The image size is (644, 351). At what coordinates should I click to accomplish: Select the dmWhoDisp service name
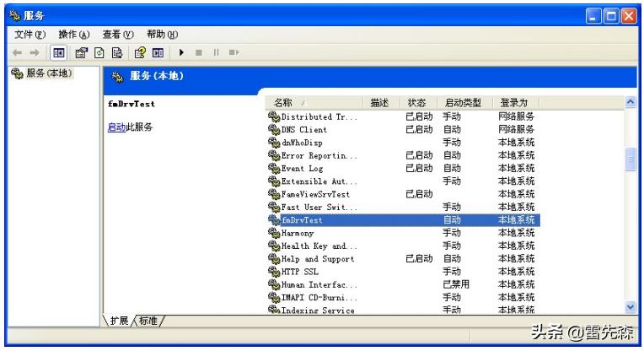[x=302, y=143]
